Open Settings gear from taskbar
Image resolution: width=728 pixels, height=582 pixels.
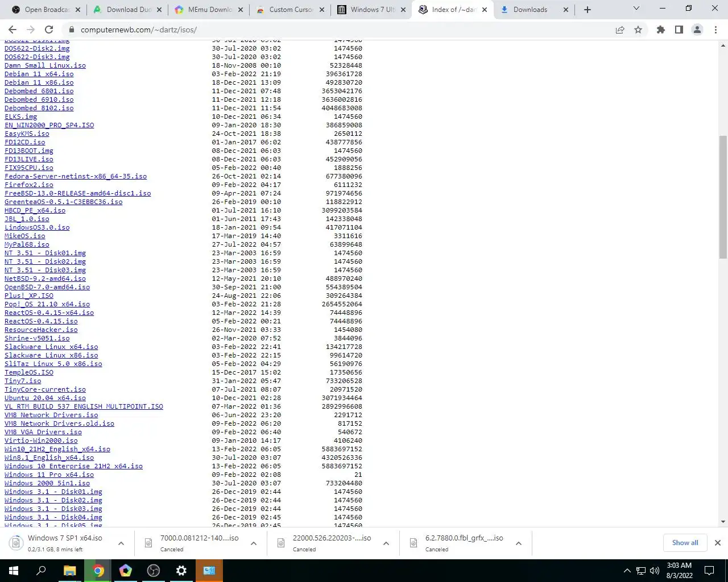[x=181, y=571]
